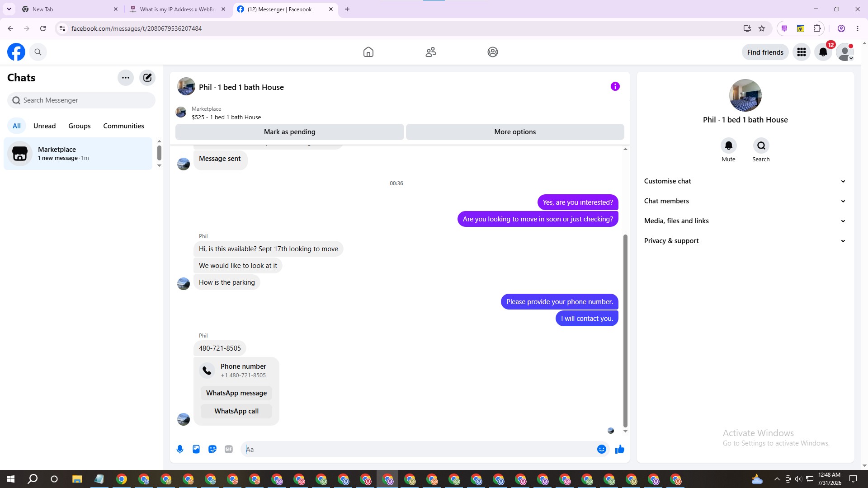Viewport: 868px width, 488px height.
Task: Select the Communities chats filter
Action: click(123, 126)
